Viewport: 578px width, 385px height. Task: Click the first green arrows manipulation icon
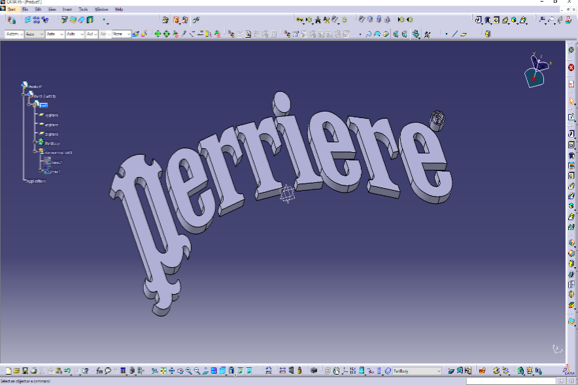point(158,34)
